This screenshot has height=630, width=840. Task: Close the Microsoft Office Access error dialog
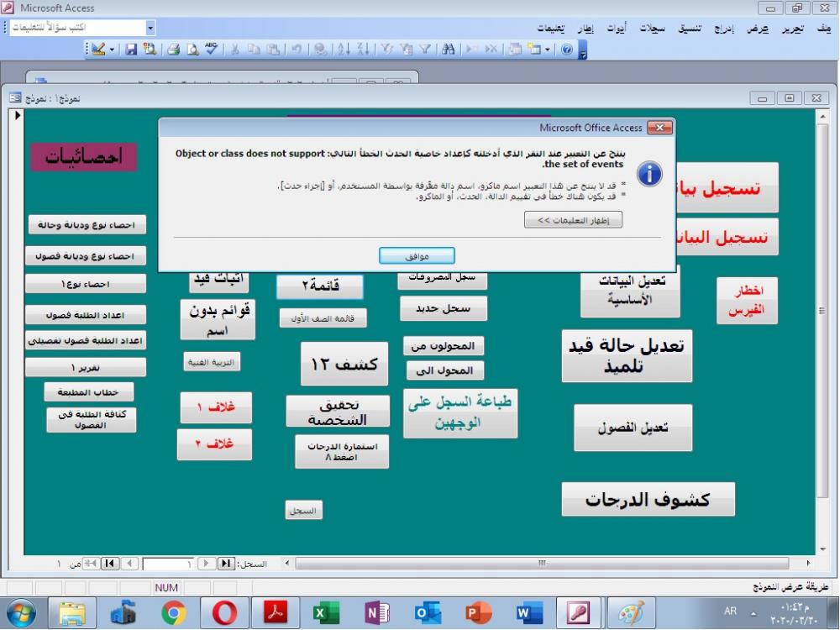coord(659,127)
